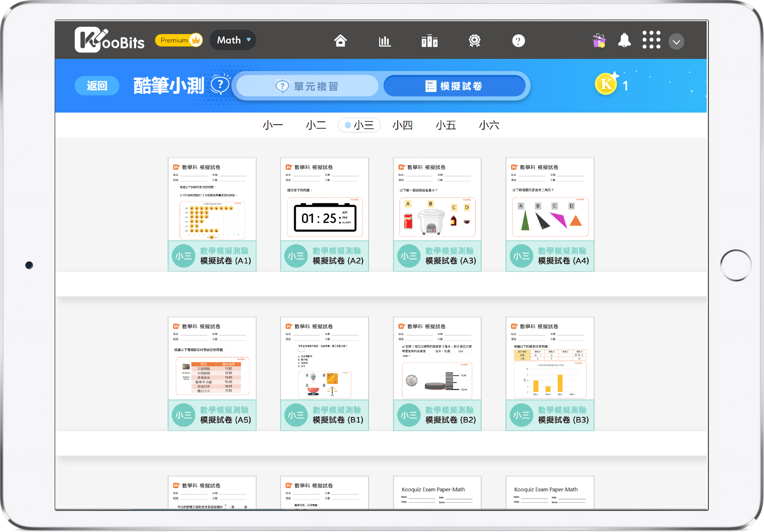Image resolution: width=764 pixels, height=532 pixels.
Task: Click 小三 grade circle on B2 card
Action: click(409, 415)
